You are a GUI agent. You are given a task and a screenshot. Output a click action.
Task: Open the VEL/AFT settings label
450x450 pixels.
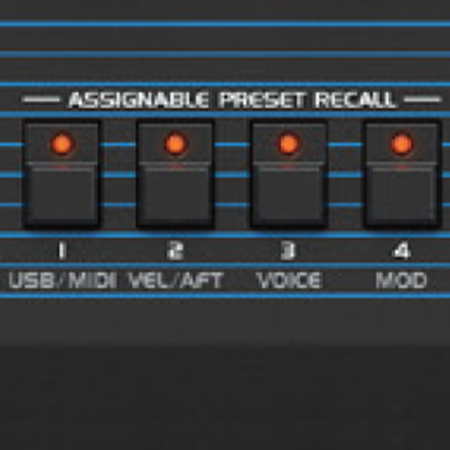176,281
